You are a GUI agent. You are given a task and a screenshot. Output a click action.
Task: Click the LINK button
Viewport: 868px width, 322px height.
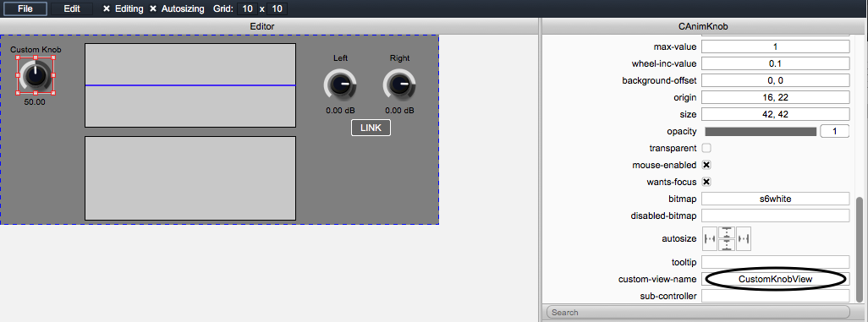371,128
